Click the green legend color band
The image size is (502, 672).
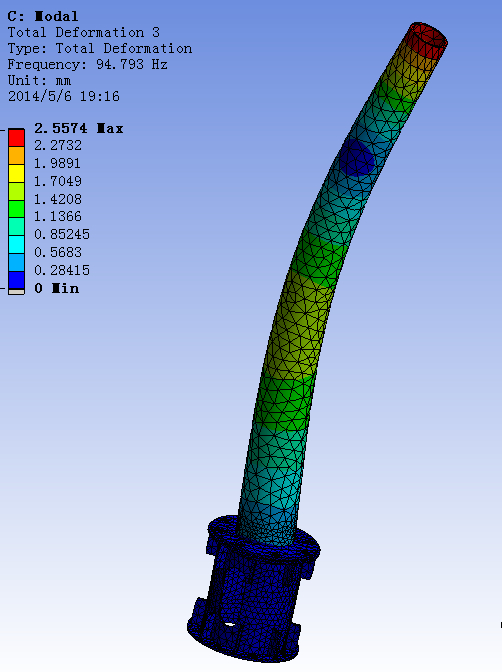pos(16,209)
